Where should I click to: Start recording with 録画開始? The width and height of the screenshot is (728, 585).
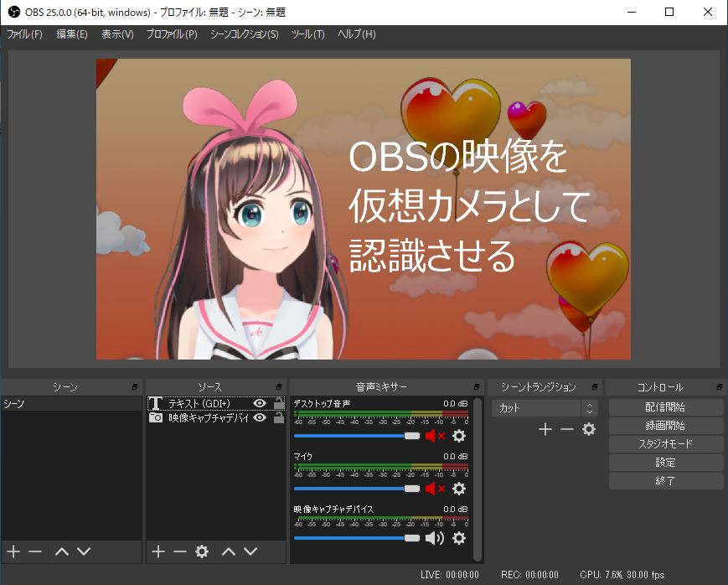point(665,426)
